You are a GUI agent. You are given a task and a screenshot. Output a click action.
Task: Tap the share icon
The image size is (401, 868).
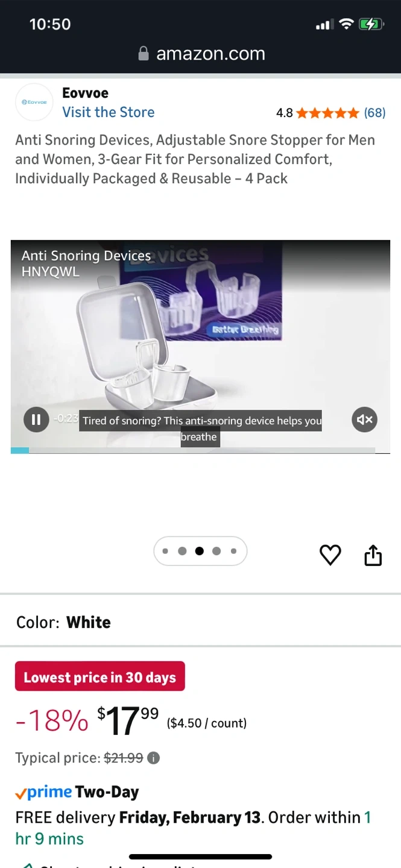coord(373,555)
